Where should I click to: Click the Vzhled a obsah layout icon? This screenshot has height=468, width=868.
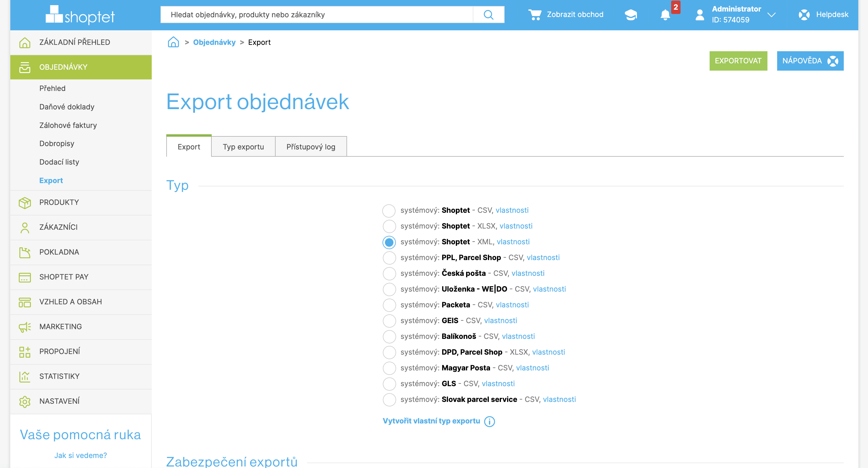point(25,302)
